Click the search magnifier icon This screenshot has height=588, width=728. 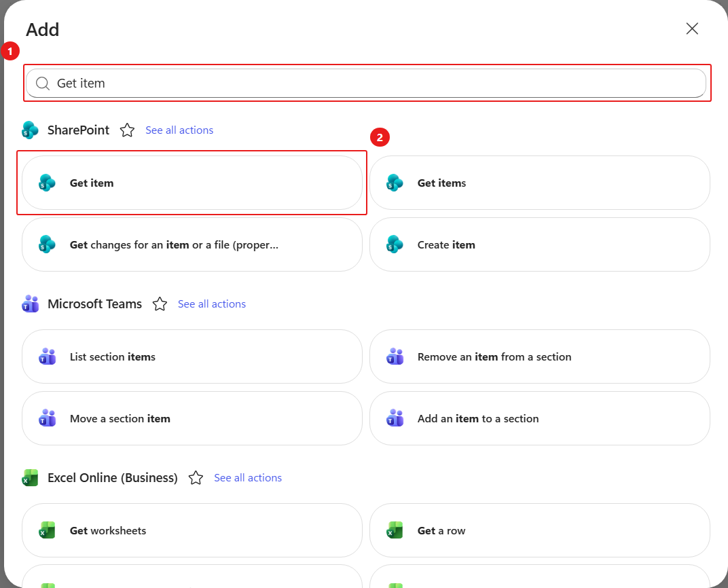[43, 84]
